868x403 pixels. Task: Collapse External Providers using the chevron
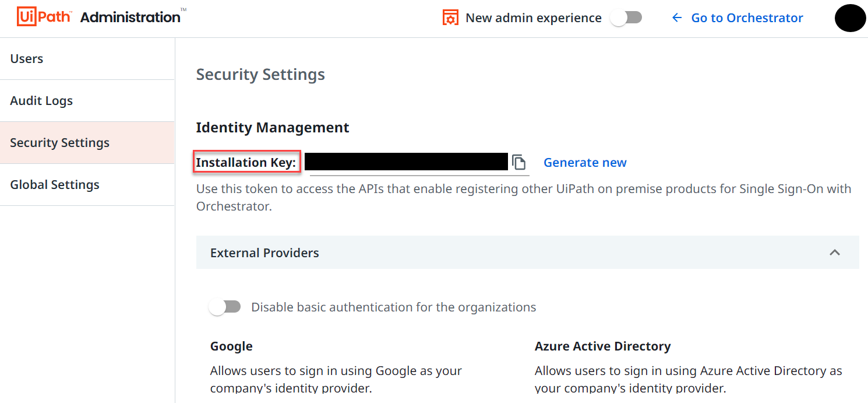(834, 253)
